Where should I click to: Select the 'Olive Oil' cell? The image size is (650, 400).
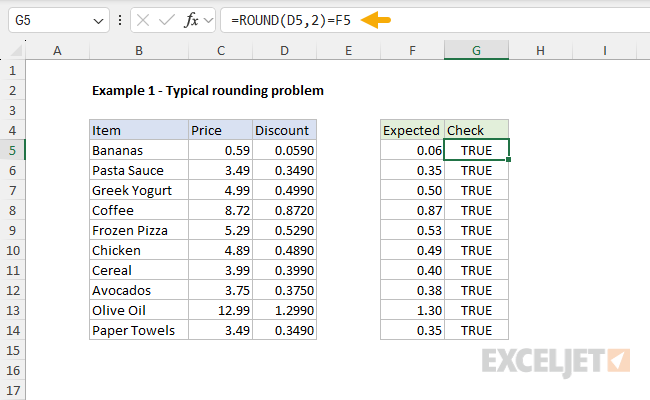tap(139, 310)
